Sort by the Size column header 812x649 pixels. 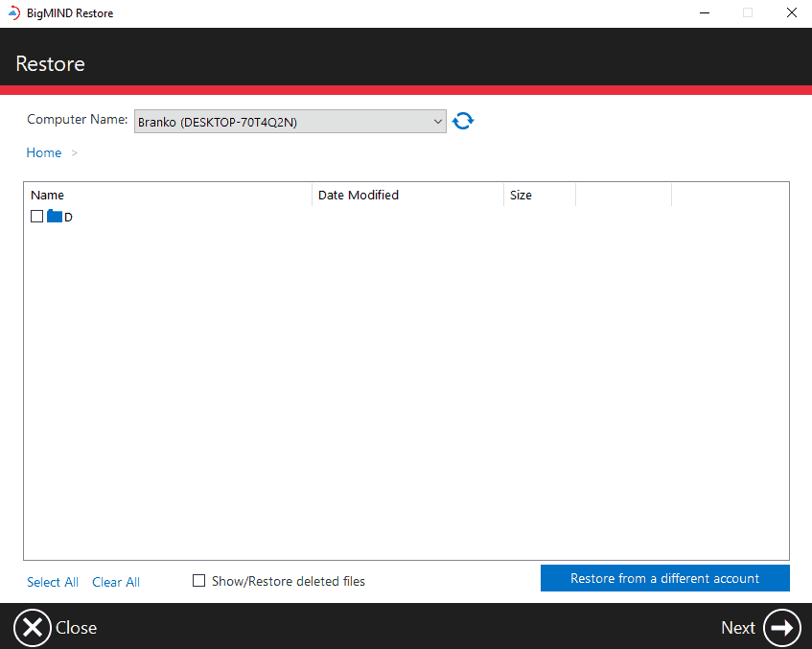point(540,195)
